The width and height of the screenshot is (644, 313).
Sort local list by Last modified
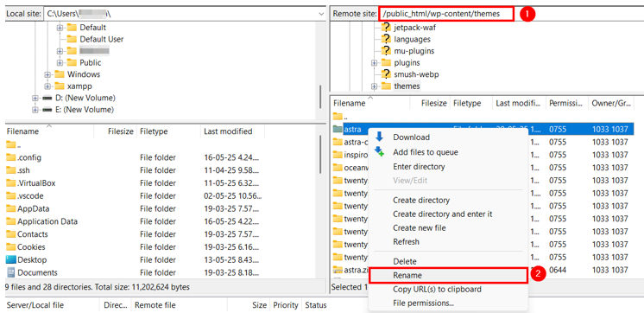pos(232,131)
